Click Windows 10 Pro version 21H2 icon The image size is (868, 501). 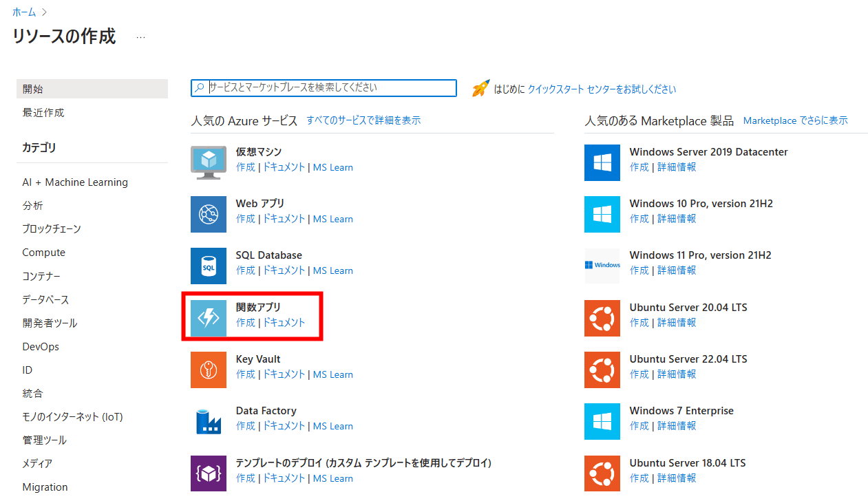coord(602,214)
